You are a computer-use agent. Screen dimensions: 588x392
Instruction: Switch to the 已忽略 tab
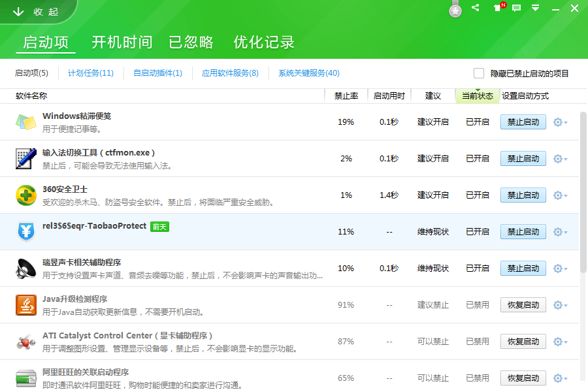pyautogui.click(x=189, y=42)
